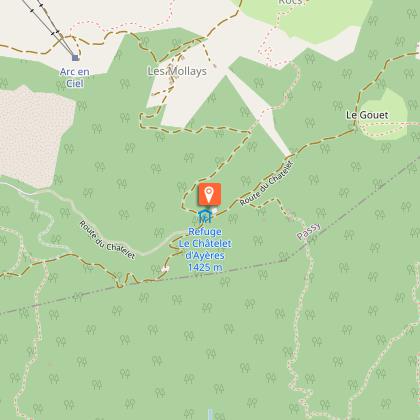Click the "Passy" boundary label
The image size is (420, 420).
coord(309,231)
